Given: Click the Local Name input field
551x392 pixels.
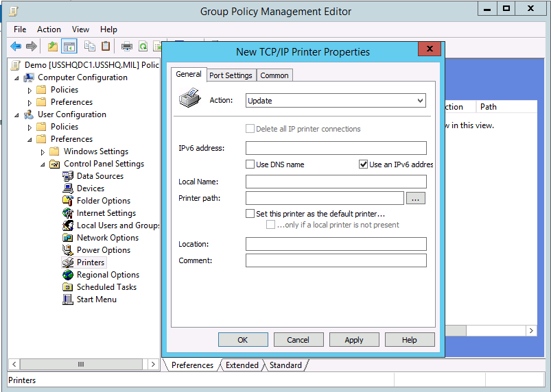Looking at the screenshot, I should (x=336, y=182).
